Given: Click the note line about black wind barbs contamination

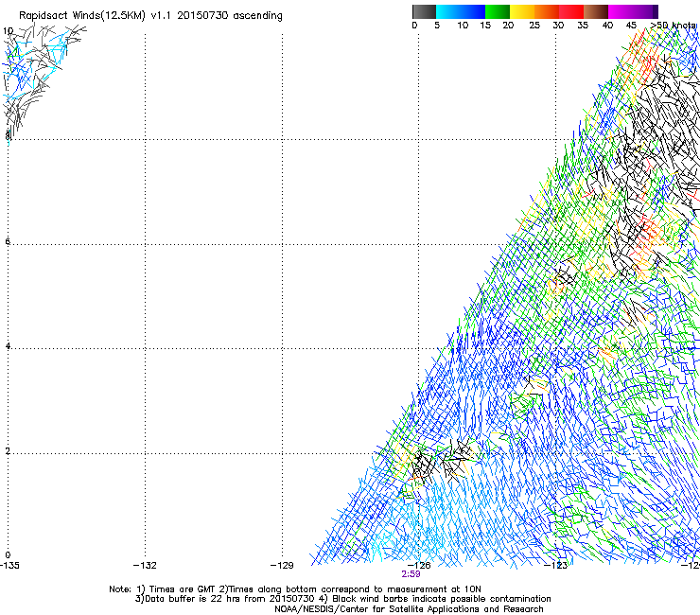Looking at the screenshot, I should pos(342,599).
